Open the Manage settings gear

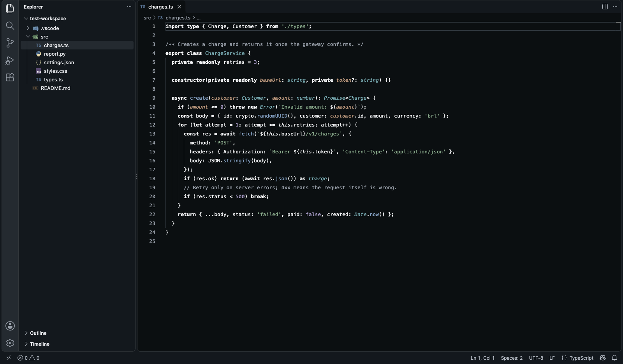pos(10,343)
